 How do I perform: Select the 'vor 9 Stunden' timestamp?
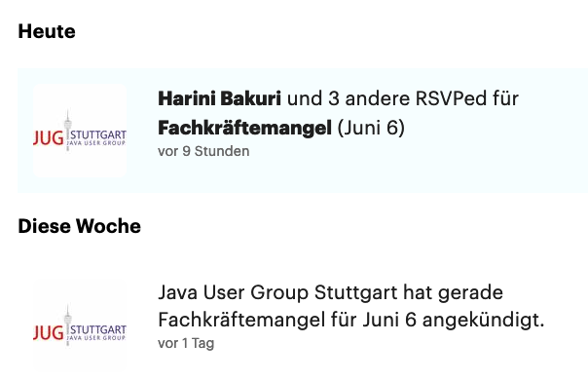point(203,151)
